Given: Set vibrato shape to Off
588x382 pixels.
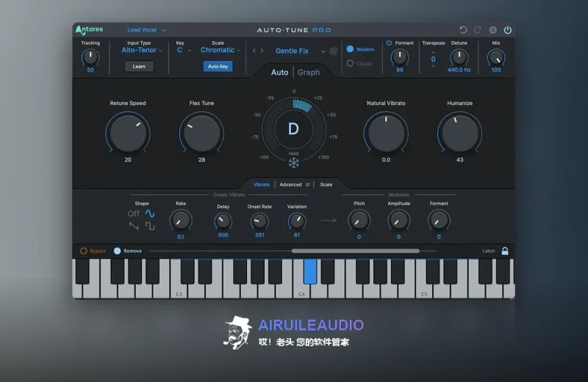Looking at the screenshot, I should tap(134, 213).
